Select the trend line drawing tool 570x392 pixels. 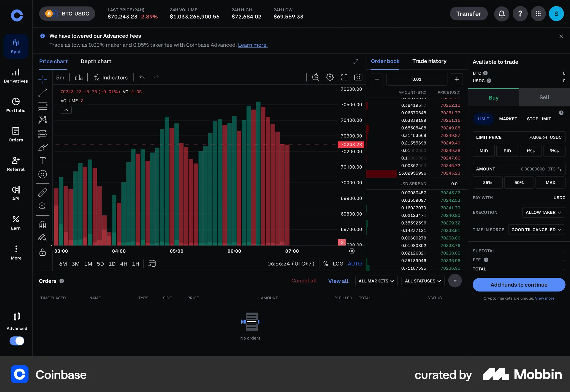(x=42, y=93)
